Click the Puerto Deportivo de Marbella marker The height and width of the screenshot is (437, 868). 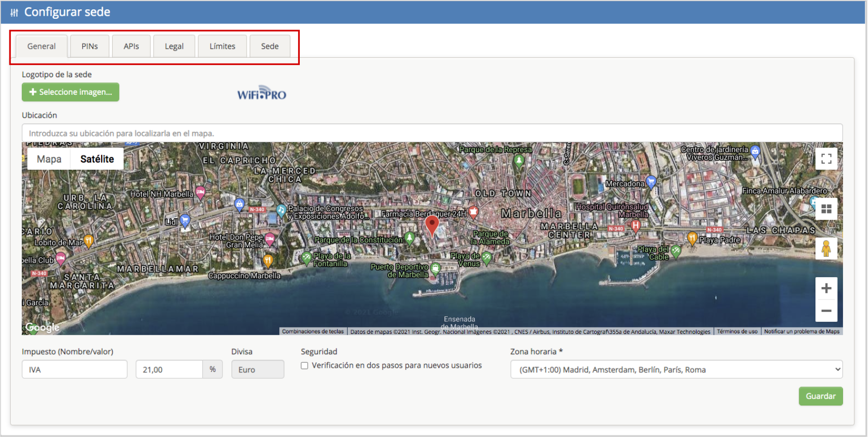coord(435,268)
